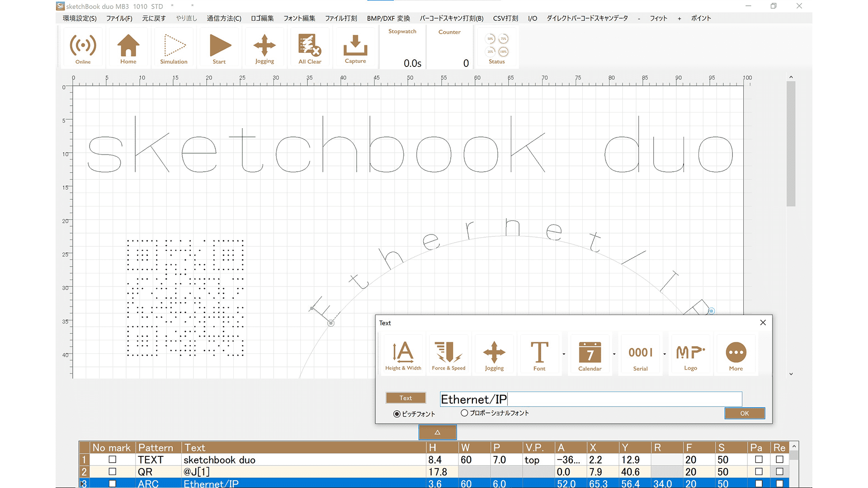Click フィット menu button

pos(658,18)
